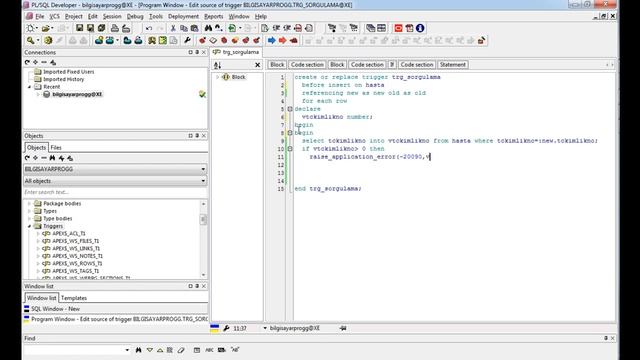This screenshot has width=640, height=360.
Task: Collapse the declare block at line 5
Action: (x=290, y=109)
